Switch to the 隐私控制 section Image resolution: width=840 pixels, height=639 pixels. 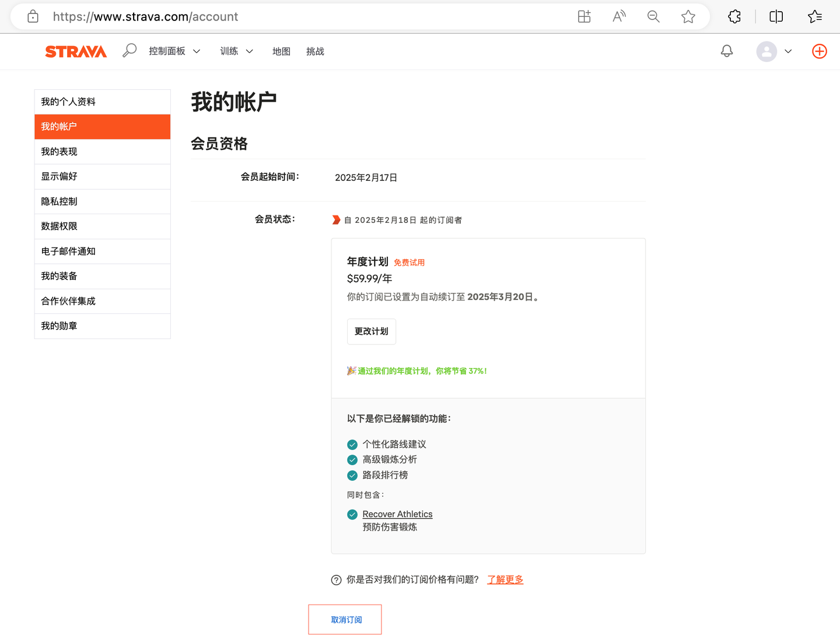(59, 201)
